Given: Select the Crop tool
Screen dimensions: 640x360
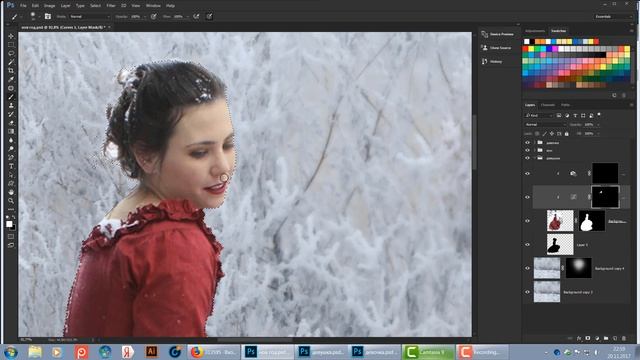Looking at the screenshot, I should coord(11,71).
